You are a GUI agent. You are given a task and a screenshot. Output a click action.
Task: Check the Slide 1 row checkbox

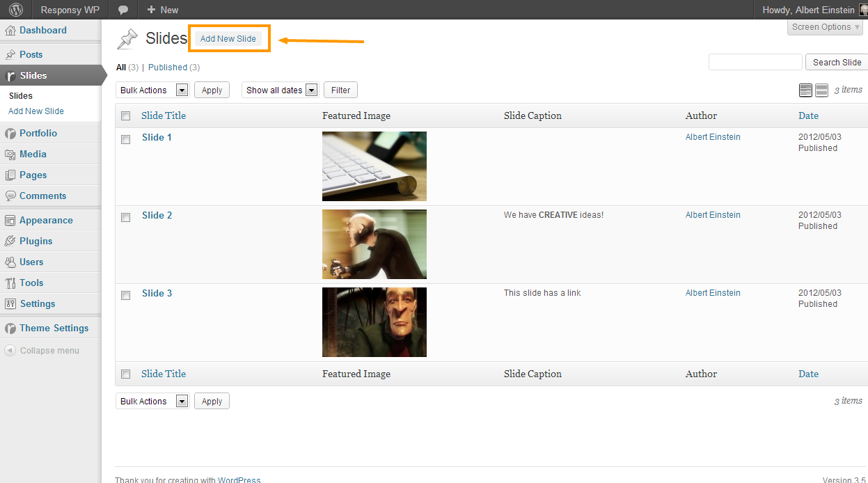tap(126, 139)
